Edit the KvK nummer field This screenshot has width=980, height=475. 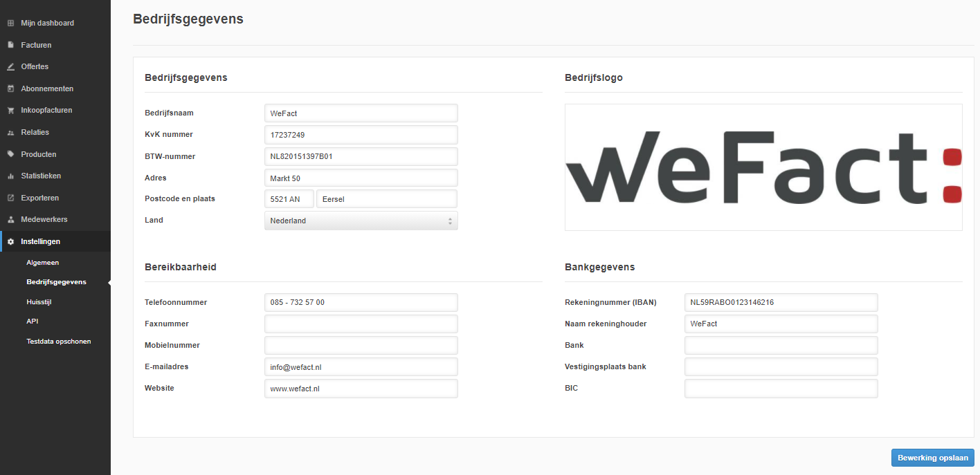point(361,135)
